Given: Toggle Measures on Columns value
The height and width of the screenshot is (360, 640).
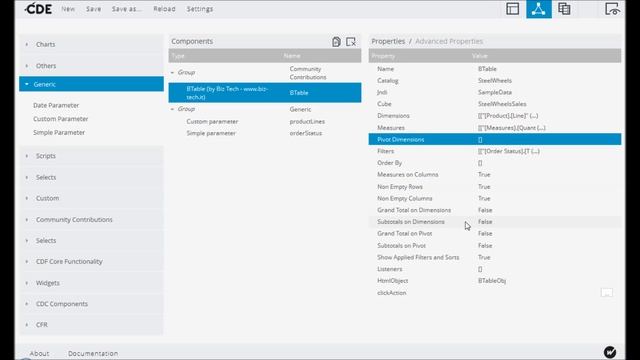Looking at the screenshot, I should click(x=484, y=175).
